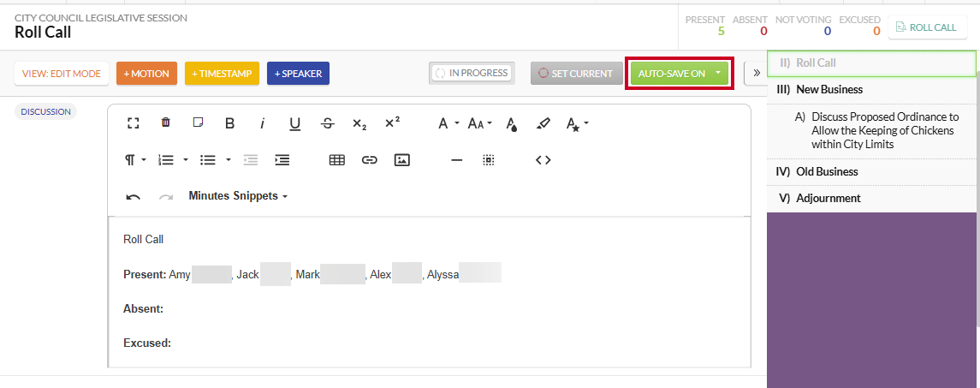This screenshot has width=980, height=388.
Task: Add a timestamp with + Timestamp
Action: [x=222, y=73]
